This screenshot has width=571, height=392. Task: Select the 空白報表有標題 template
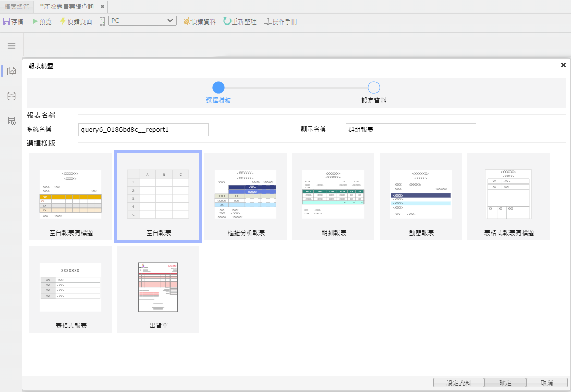pos(70,197)
